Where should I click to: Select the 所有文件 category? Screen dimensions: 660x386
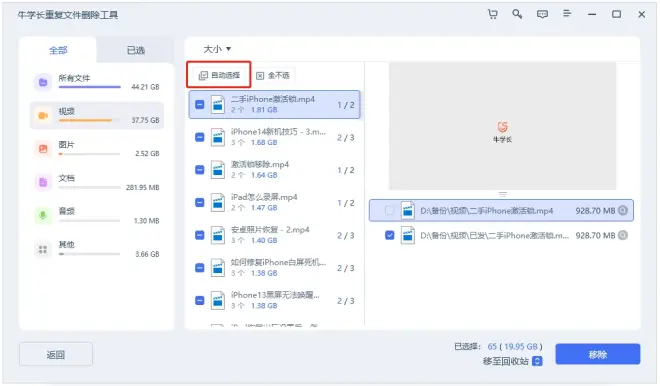pos(97,82)
